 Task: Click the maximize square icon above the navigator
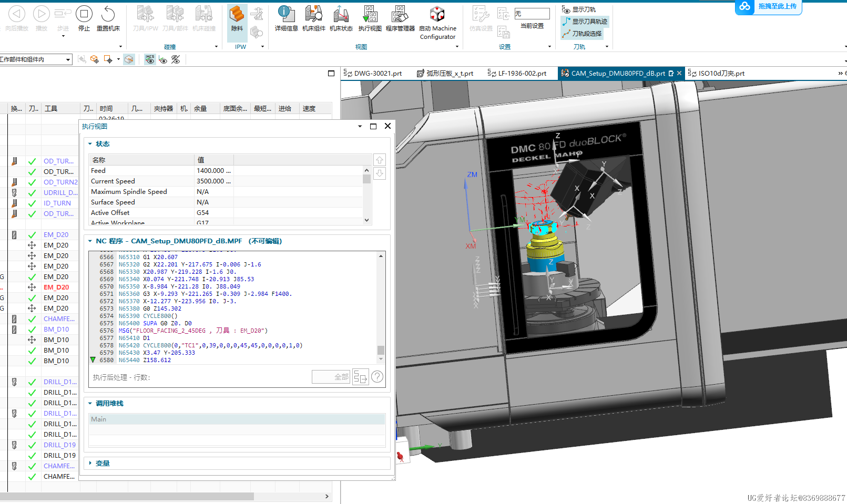point(331,74)
